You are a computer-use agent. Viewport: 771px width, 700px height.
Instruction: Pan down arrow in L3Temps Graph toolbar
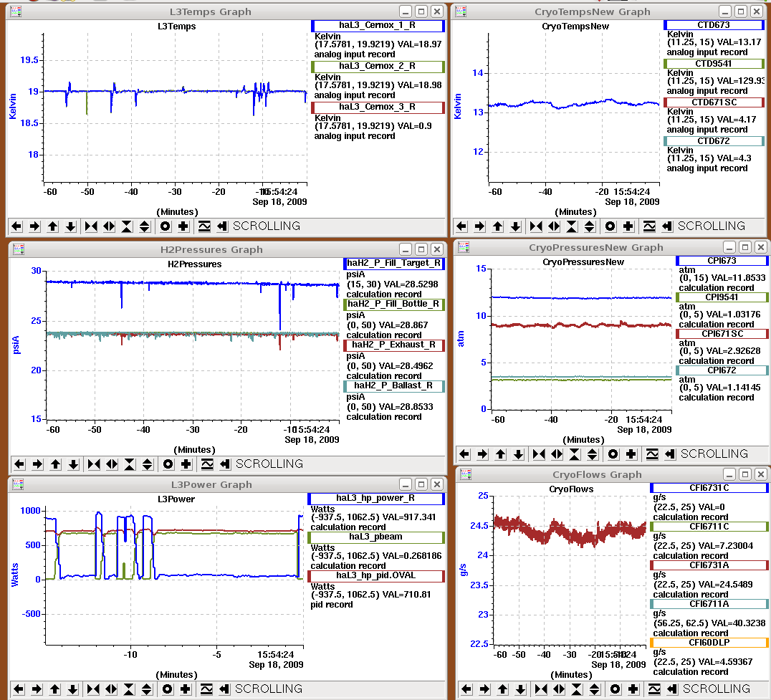tap(70, 226)
